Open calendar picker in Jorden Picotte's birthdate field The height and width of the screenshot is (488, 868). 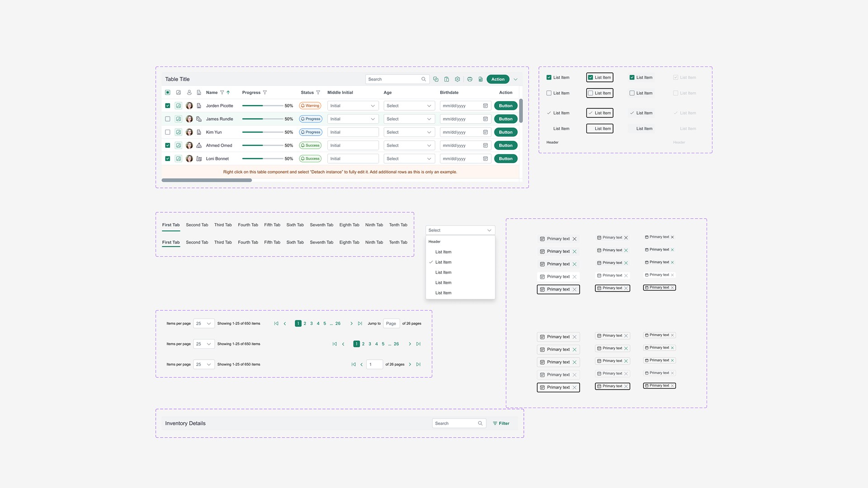click(x=485, y=106)
